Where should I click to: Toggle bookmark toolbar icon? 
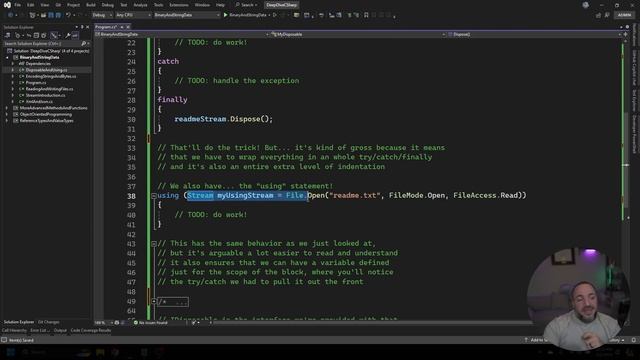tap(366, 15)
